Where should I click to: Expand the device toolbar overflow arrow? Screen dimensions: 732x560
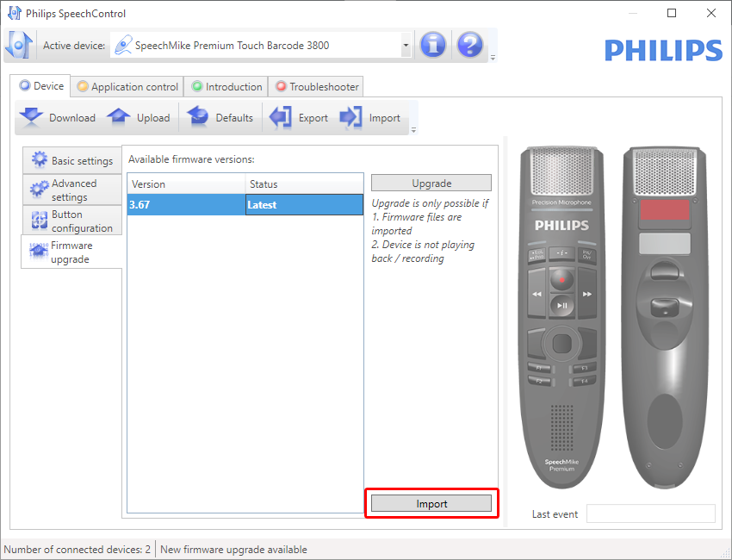point(413,130)
